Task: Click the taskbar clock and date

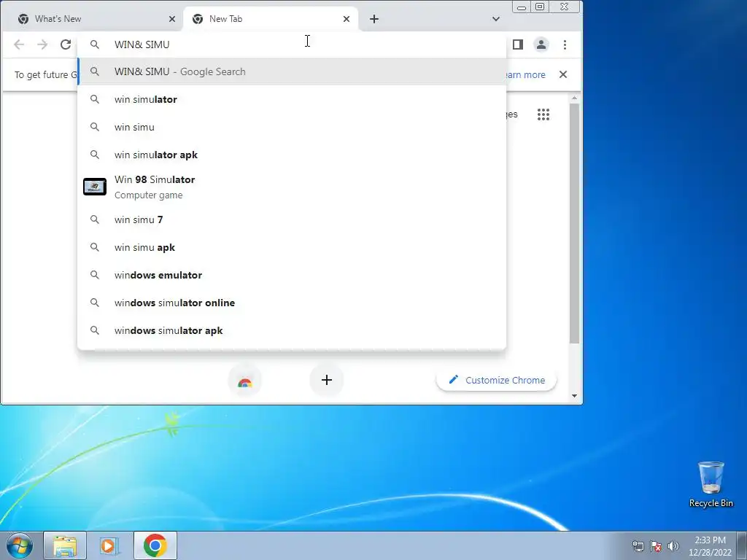Action: pyautogui.click(x=710, y=546)
